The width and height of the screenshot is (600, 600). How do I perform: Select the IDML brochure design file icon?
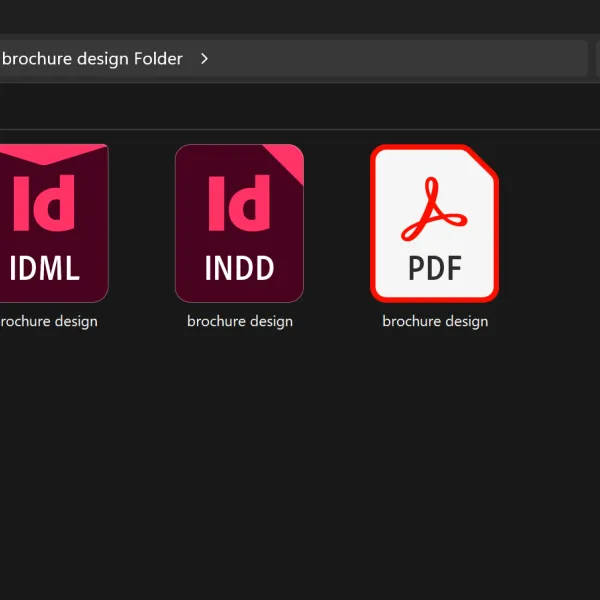point(54,223)
